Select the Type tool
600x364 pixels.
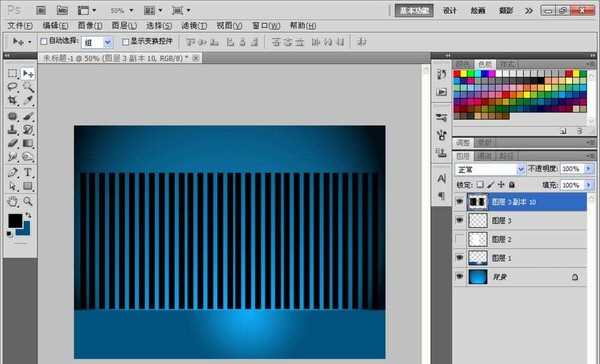pyautogui.click(x=28, y=172)
